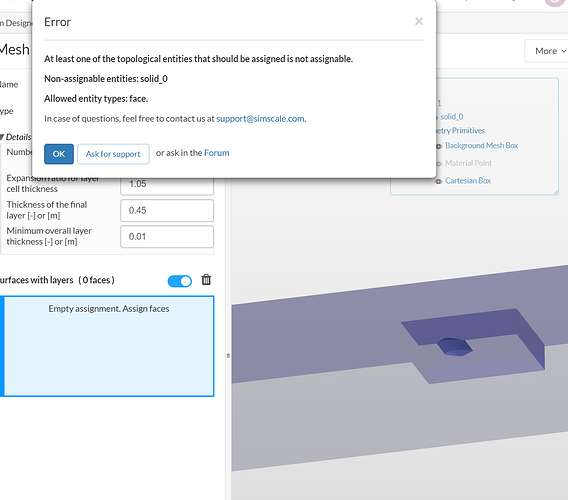Viewport: 568px width, 500px height.
Task: Delete the surfaces assignment with trash icon
Action: [206, 280]
